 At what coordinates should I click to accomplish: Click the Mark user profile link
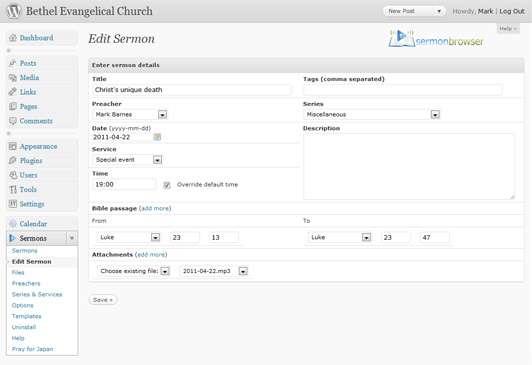(486, 11)
